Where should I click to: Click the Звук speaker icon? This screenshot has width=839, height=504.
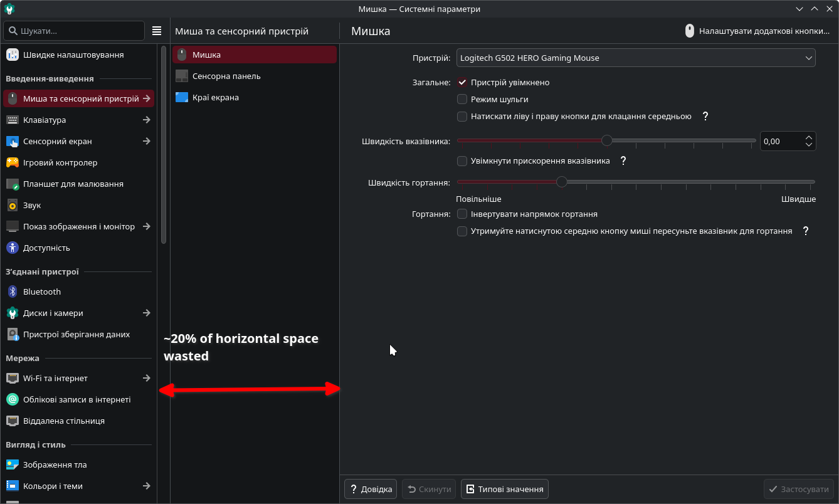pos(13,205)
